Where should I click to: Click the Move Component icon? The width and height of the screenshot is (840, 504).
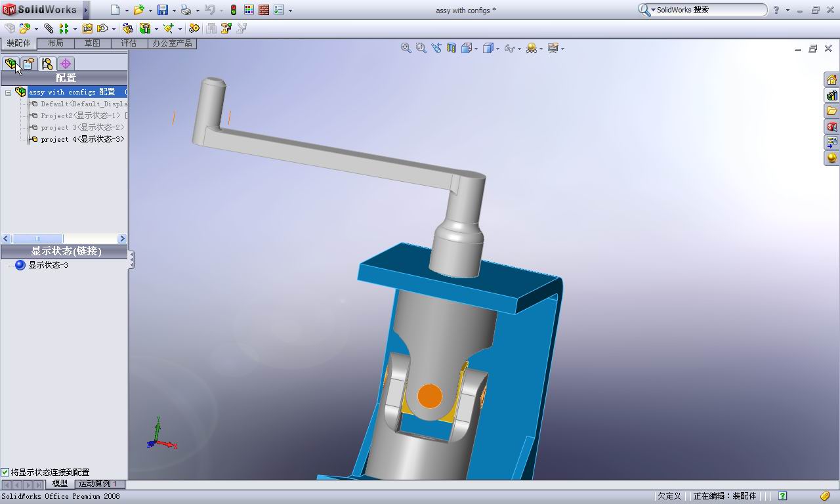click(x=102, y=28)
